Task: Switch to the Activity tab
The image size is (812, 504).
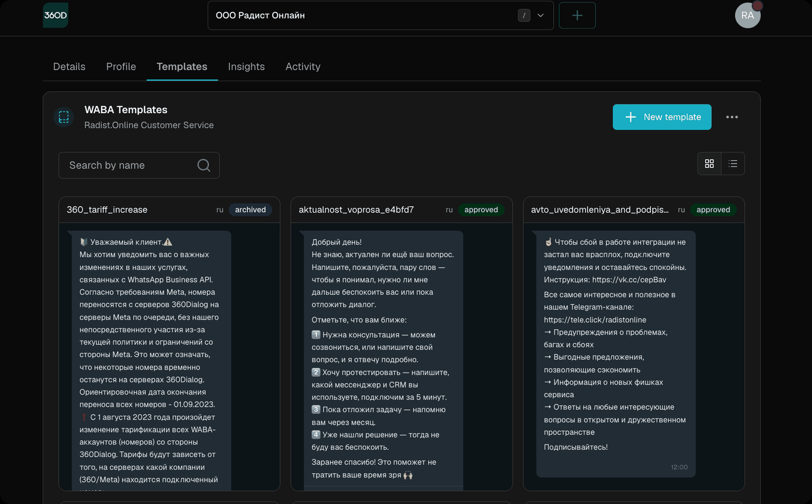Action: [x=303, y=67]
